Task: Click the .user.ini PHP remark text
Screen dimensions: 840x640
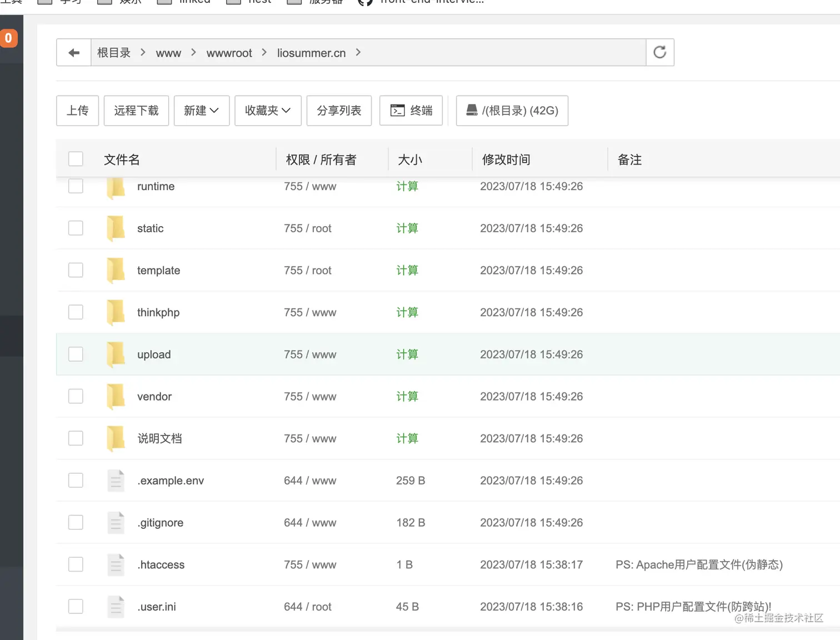Action: click(x=693, y=607)
